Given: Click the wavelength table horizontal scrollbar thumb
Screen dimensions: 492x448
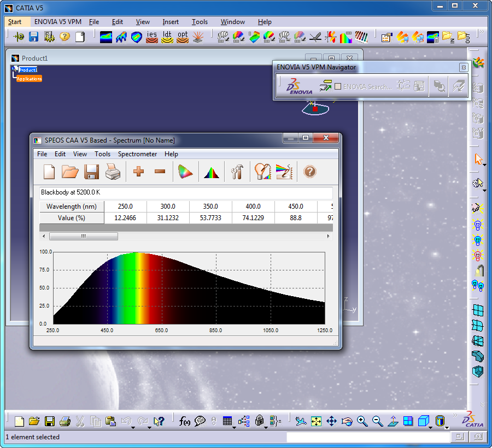Looking at the screenshot, I should coord(84,236).
